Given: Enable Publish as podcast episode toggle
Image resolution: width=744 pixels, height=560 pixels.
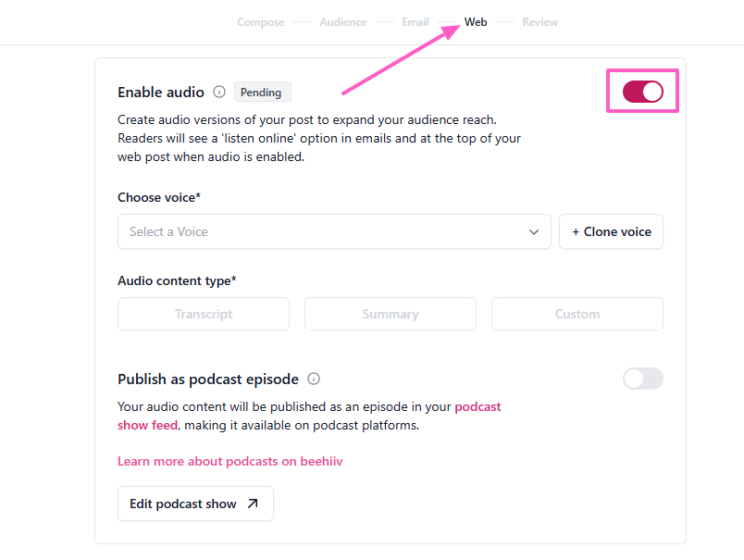Looking at the screenshot, I should (x=642, y=379).
